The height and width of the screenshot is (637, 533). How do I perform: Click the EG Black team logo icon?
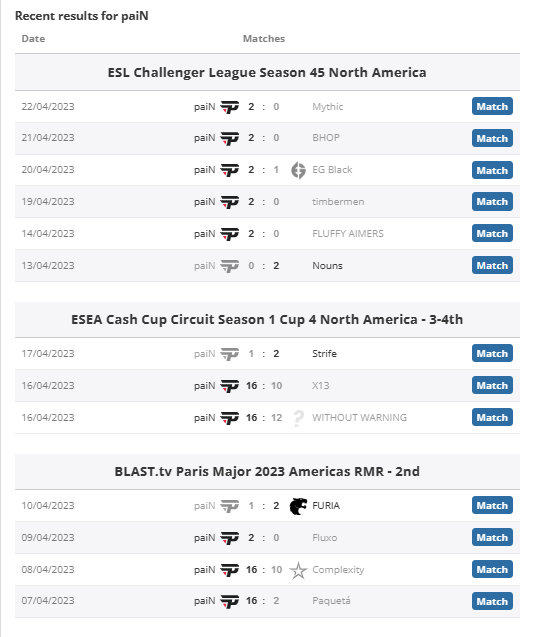[x=298, y=170]
